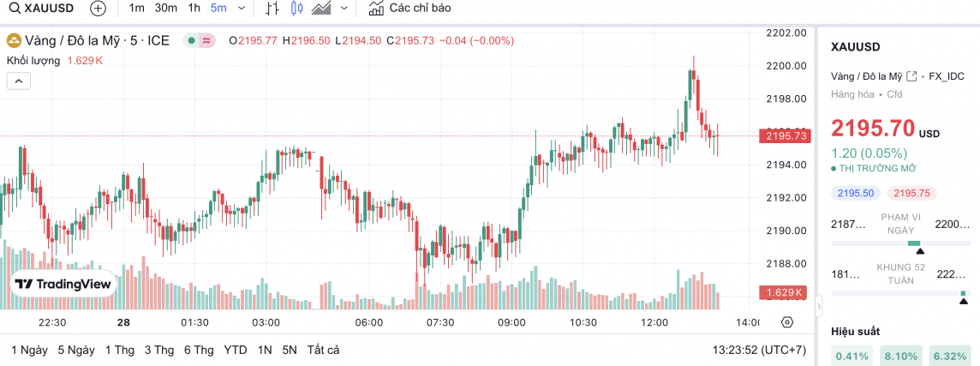Select the 1 Ngày date range
Screen dimensions: 980x366
point(29,350)
